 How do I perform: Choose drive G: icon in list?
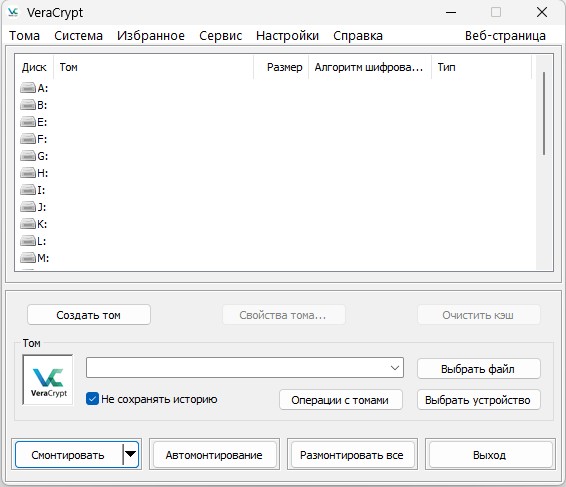(x=28, y=156)
